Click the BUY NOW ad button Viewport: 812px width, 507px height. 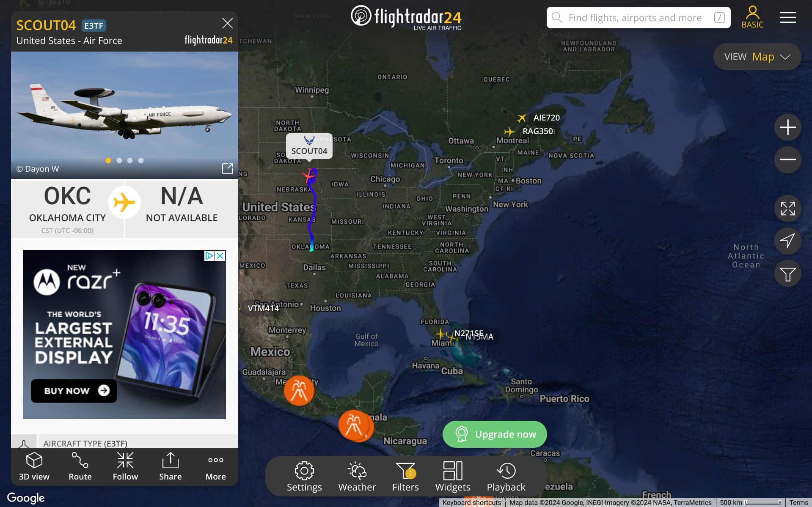point(74,391)
